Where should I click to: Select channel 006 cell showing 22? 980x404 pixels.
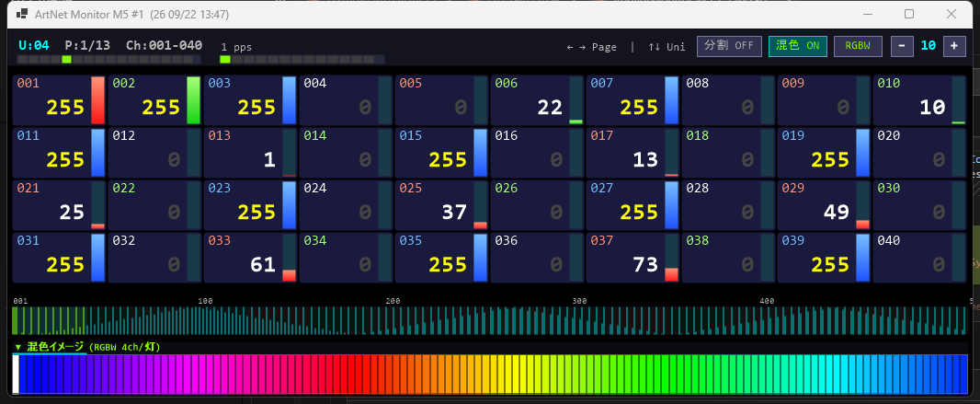[538, 100]
